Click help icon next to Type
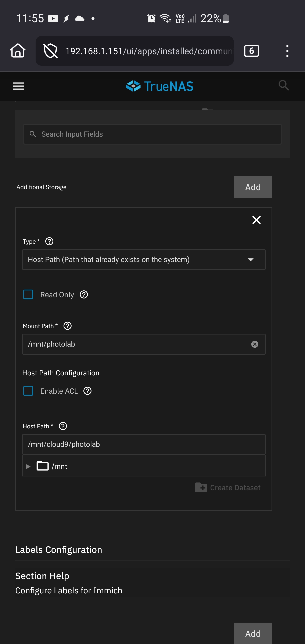This screenshot has height=644, width=305. (49, 241)
